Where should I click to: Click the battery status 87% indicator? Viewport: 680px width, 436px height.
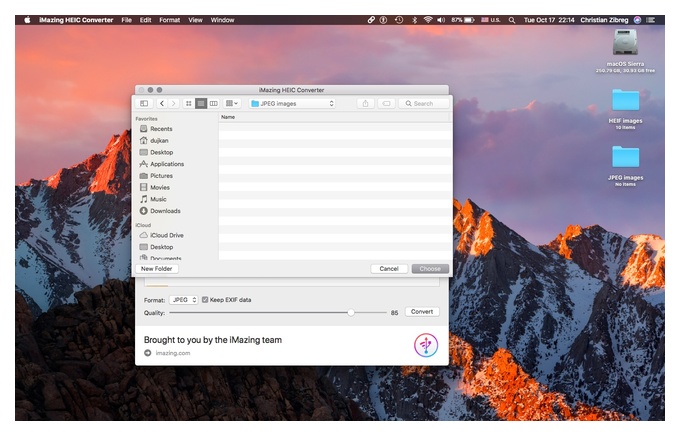click(x=462, y=20)
